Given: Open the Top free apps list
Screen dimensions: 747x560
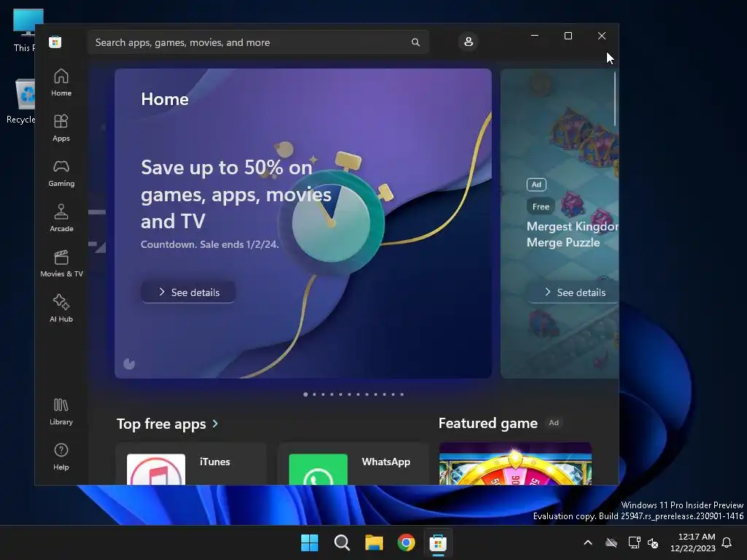Looking at the screenshot, I should 161,424.
